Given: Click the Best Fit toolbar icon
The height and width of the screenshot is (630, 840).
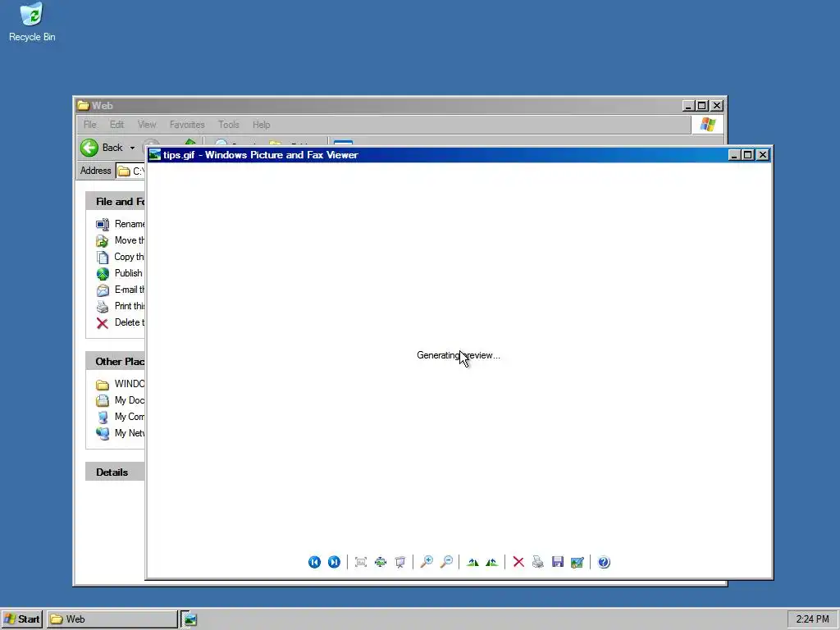Looking at the screenshot, I should click(x=361, y=562).
